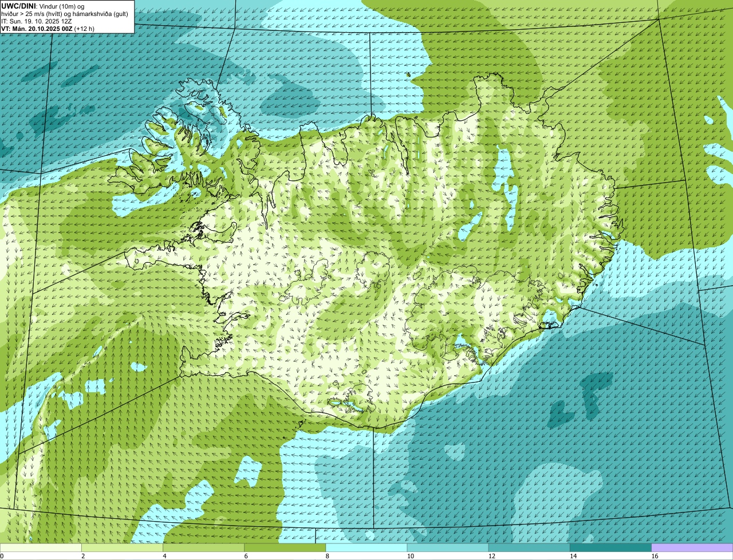Click the '16' scale label

[x=655, y=556]
